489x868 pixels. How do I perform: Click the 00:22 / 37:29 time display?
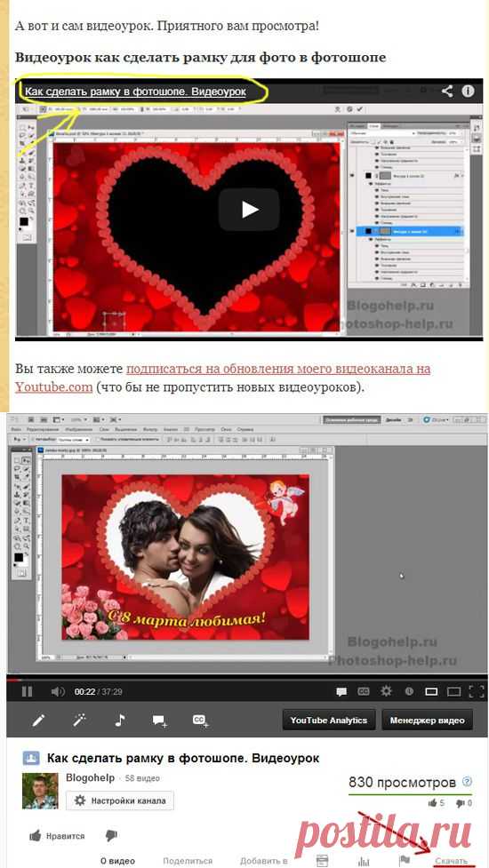pos(98,692)
